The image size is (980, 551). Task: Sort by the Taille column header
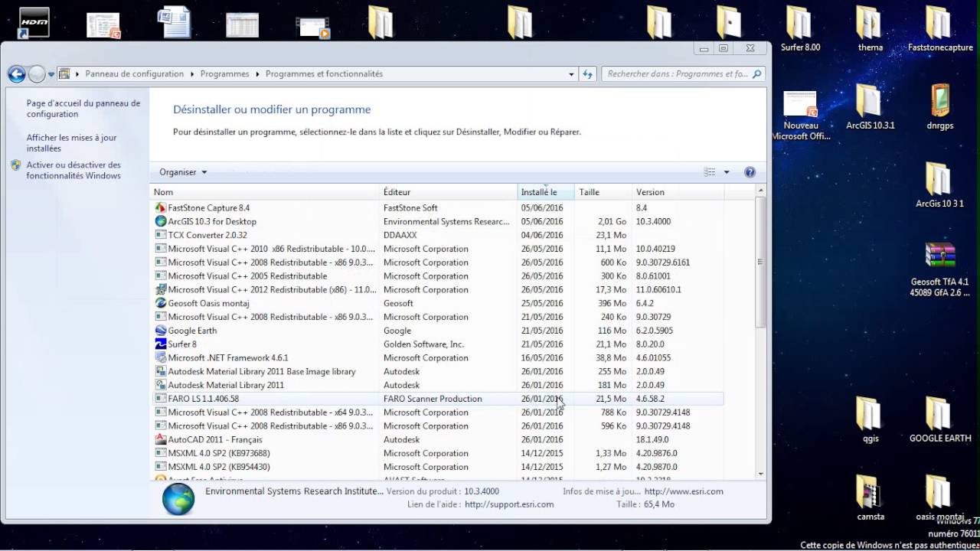pos(603,192)
